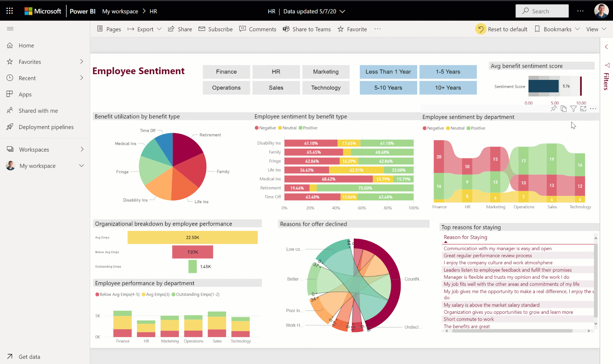
Task: Open focus mode for the sentiment score chart
Action: (x=583, y=109)
